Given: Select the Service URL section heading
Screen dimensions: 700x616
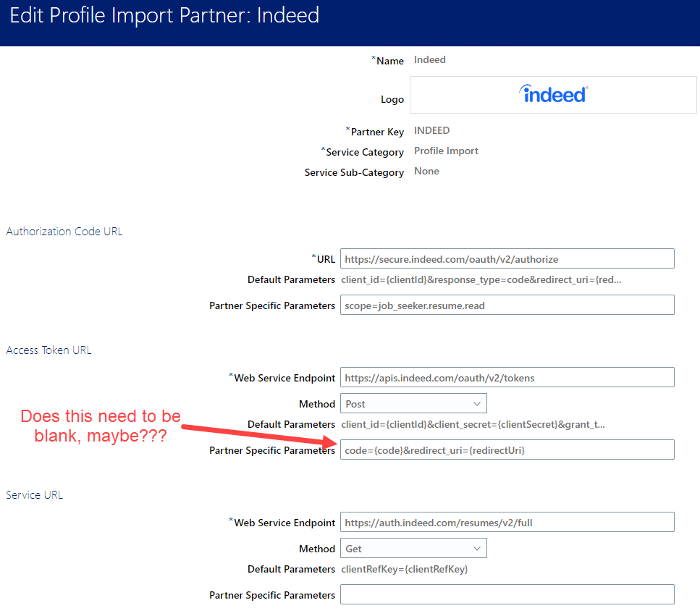Looking at the screenshot, I should 34,494.
